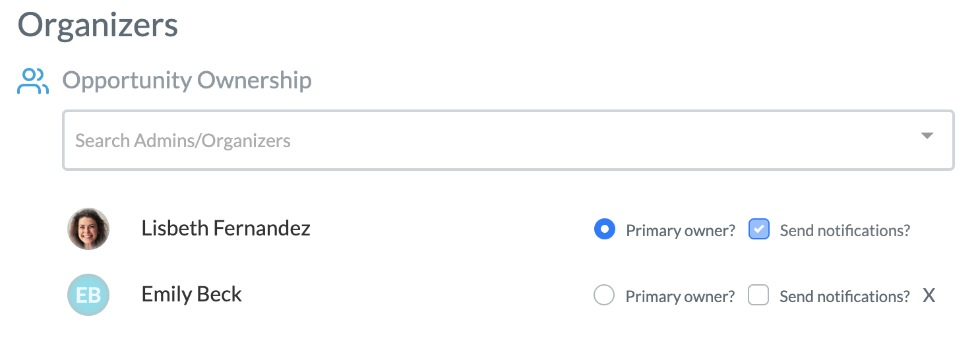Enable Send notifications checkbox for Emily Beck
The image size is (980, 339).
click(758, 295)
